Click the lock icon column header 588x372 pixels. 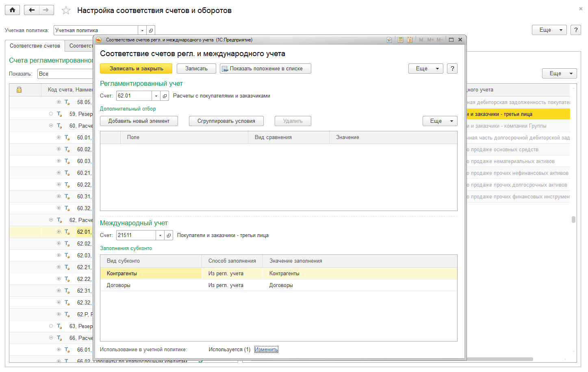(x=19, y=90)
